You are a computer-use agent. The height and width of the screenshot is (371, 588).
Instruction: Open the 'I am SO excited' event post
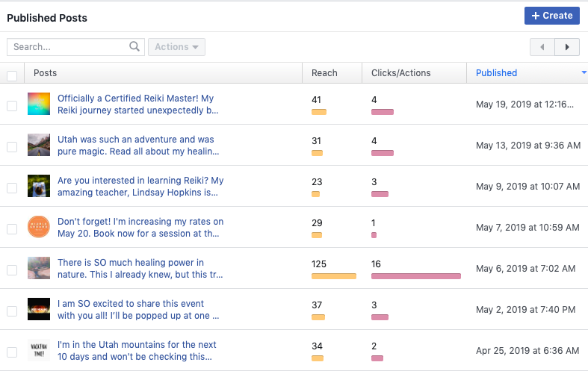pos(137,309)
